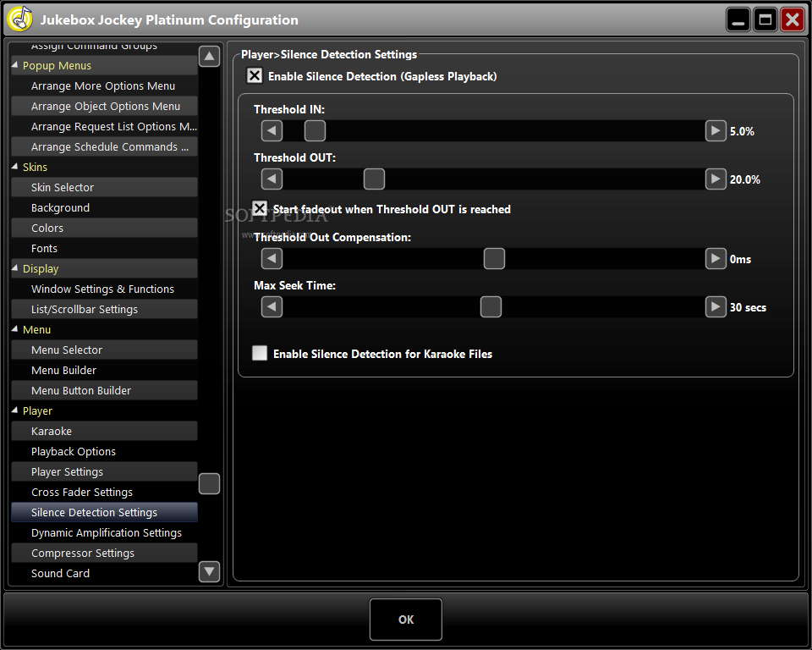Open Cross Fader Settings page

[104, 492]
